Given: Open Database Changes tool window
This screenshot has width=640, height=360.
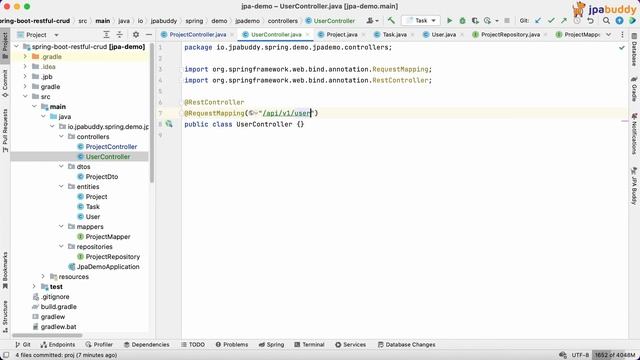Looking at the screenshot, I should 406,344.
